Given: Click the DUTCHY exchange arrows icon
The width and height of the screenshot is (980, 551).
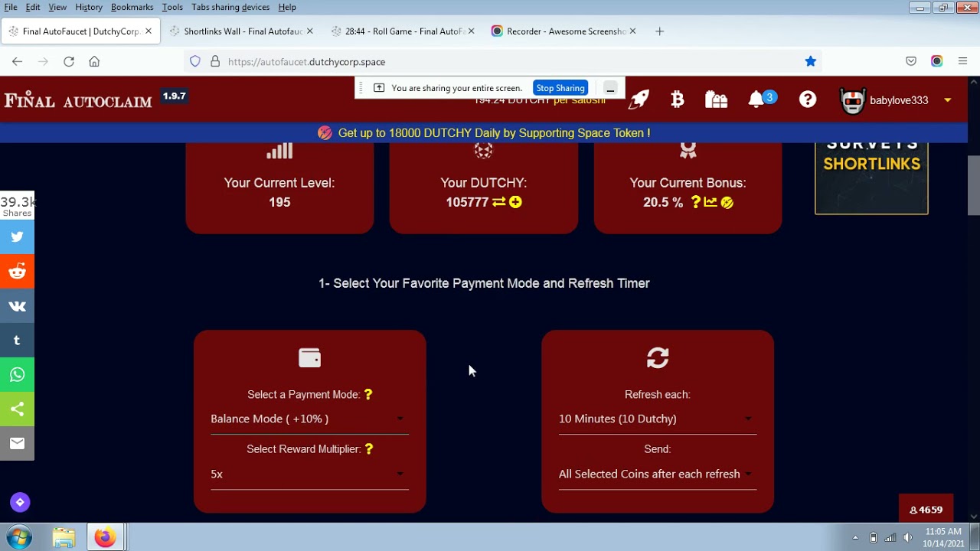Looking at the screenshot, I should [498, 202].
